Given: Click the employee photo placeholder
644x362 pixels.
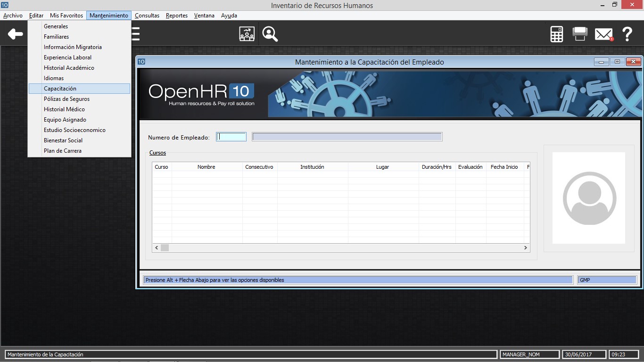Looking at the screenshot, I should pyautogui.click(x=589, y=198).
